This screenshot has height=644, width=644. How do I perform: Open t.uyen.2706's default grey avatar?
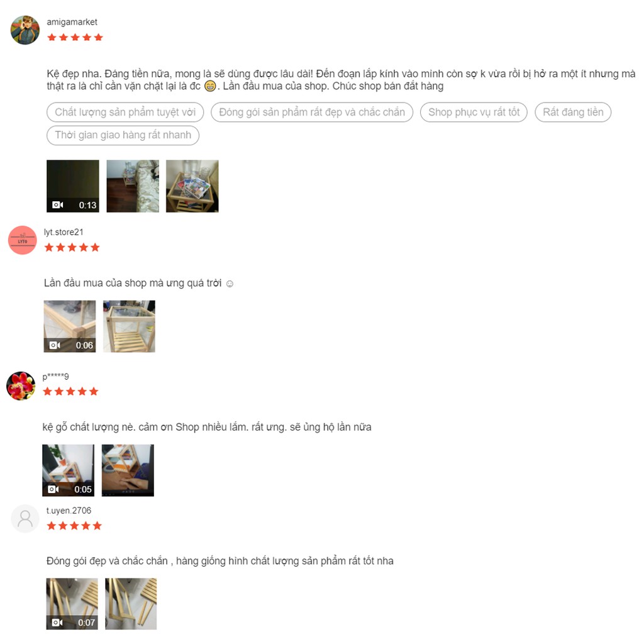[x=25, y=519]
